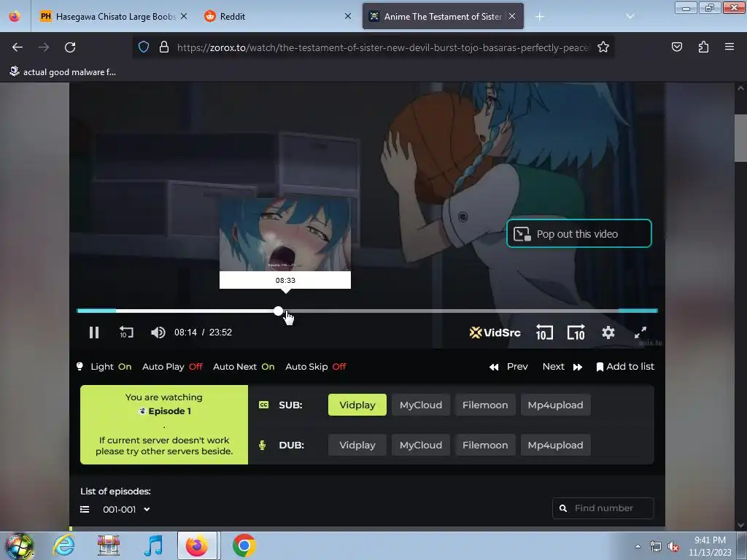This screenshot has height=560, width=747.
Task: Open a new browser tab
Action: [x=539, y=17]
